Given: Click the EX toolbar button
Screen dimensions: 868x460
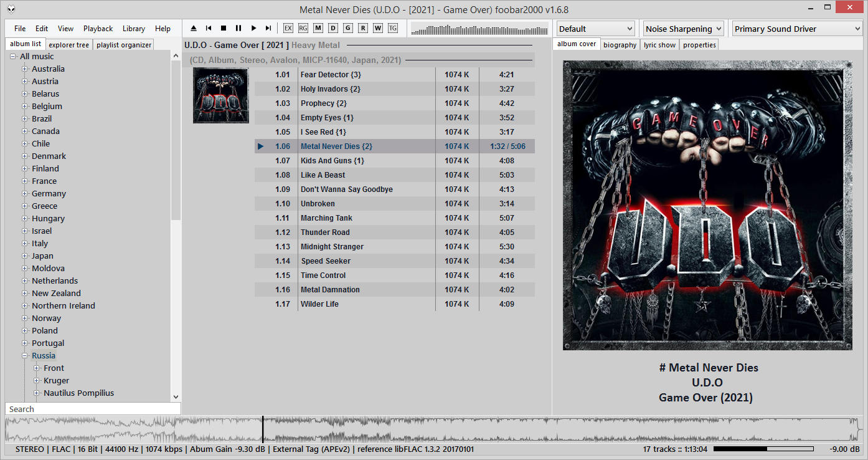Looking at the screenshot, I should pos(288,28).
